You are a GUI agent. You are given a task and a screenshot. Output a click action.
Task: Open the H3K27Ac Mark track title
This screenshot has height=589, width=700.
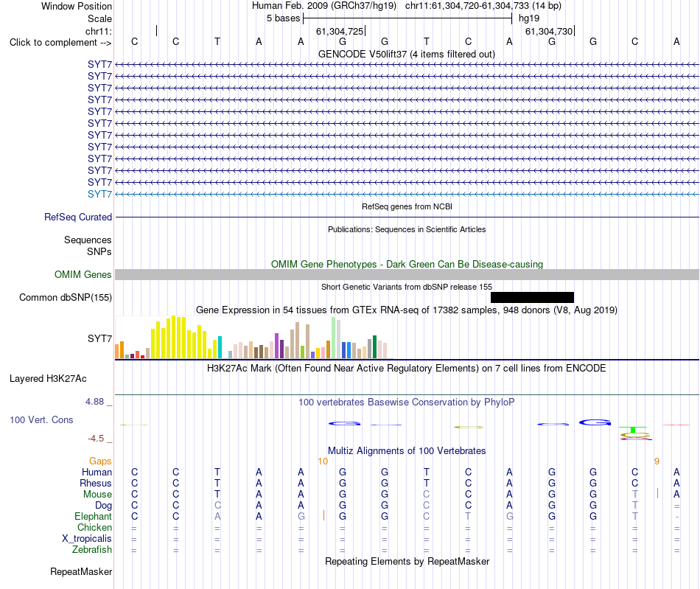(x=407, y=369)
